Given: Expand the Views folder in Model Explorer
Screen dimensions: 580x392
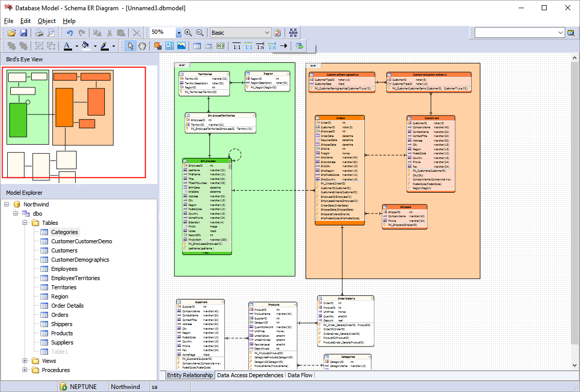Looking at the screenshot, I should tap(25, 361).
